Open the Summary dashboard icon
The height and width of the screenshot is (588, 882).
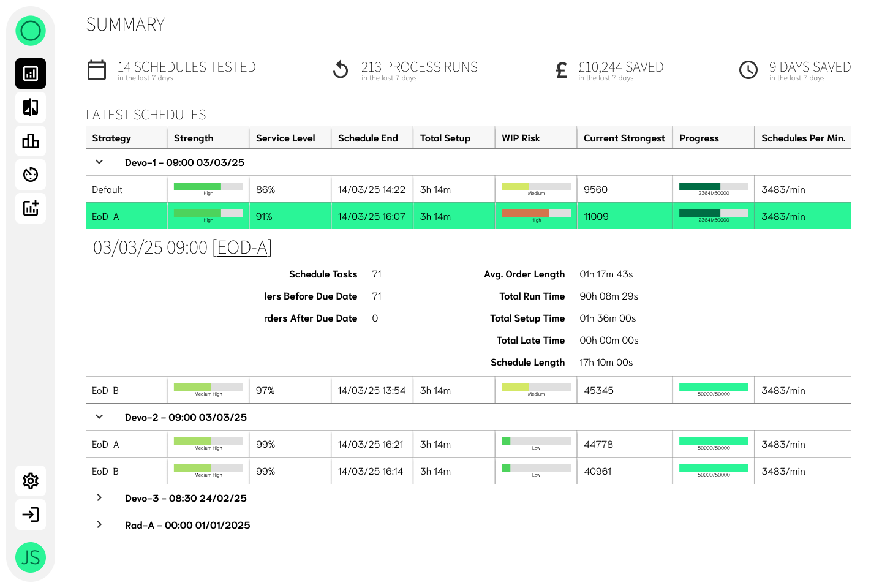click(30, 73)
